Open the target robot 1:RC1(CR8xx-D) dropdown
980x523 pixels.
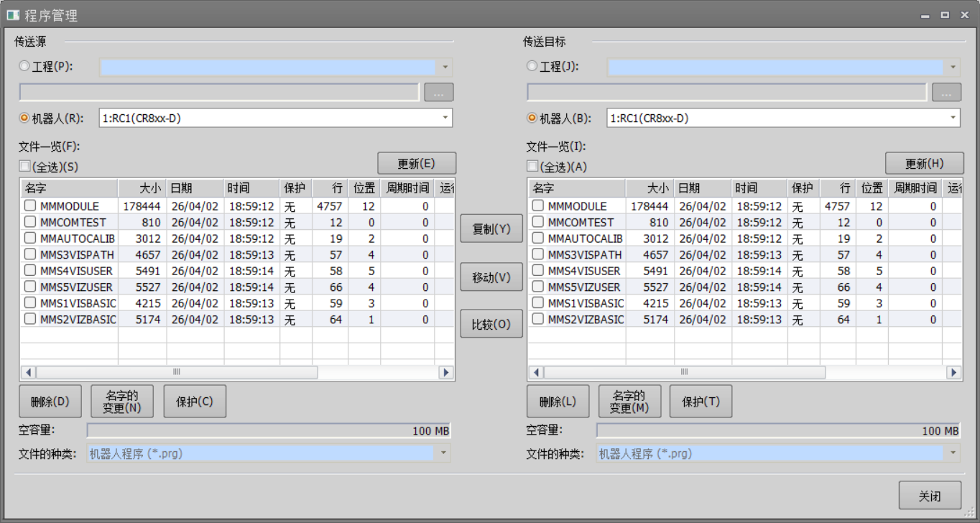[953, 119]
